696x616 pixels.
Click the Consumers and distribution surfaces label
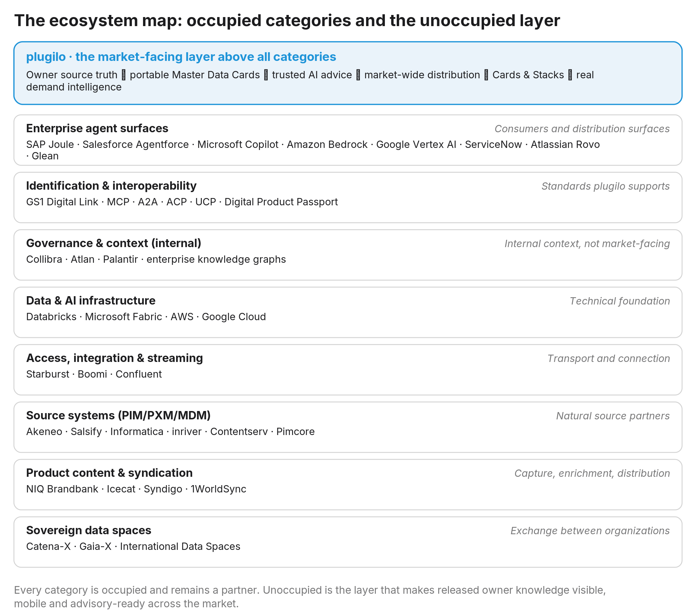point(582,129)
